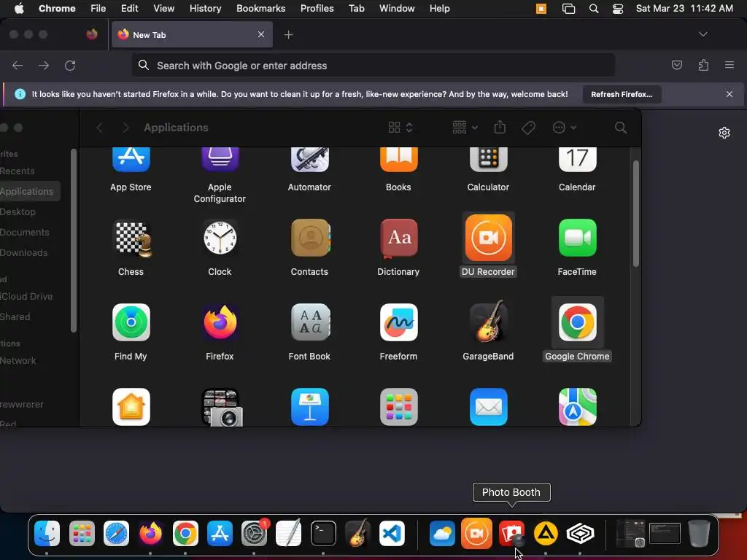Image resolution: width=747 pixels, height=560 pixels.
Task: Select the Home app icon
Action: point(131,407)
